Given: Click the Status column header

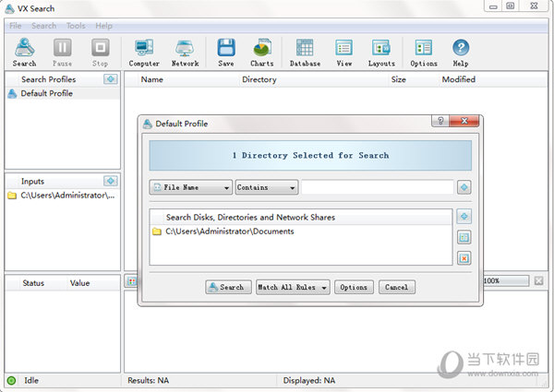Looking at the screenshot, I should tap(35, 283).
